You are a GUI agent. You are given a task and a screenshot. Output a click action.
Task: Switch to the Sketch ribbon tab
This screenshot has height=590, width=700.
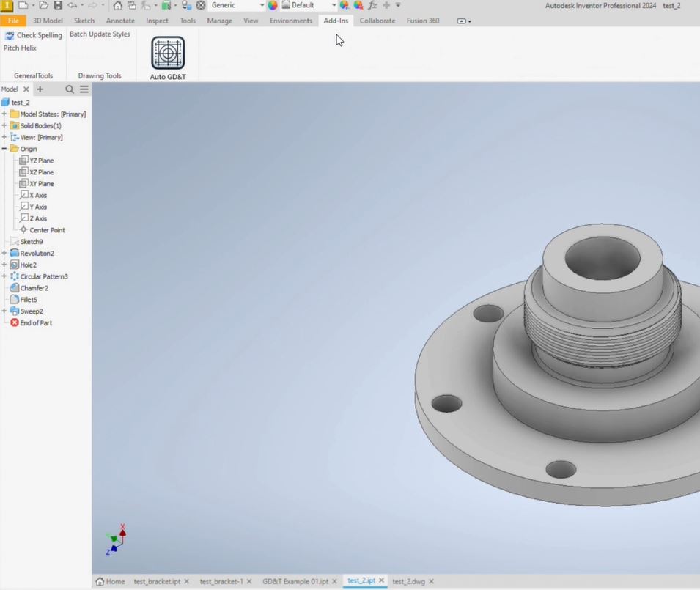pos(84,21)
